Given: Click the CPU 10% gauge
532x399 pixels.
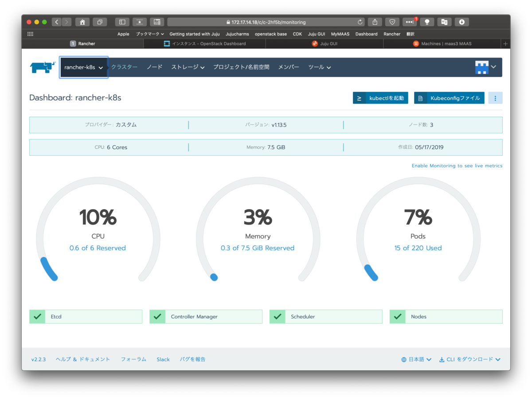Looking at the screenshot, I should click(98, 230).
